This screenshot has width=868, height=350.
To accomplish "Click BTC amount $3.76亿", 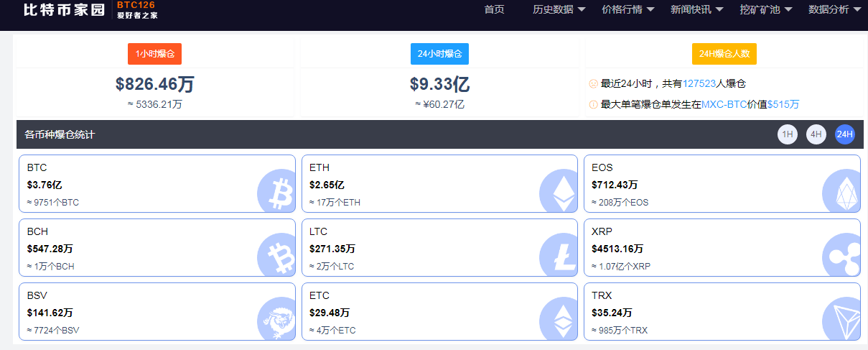I will (x=45, y=185).
